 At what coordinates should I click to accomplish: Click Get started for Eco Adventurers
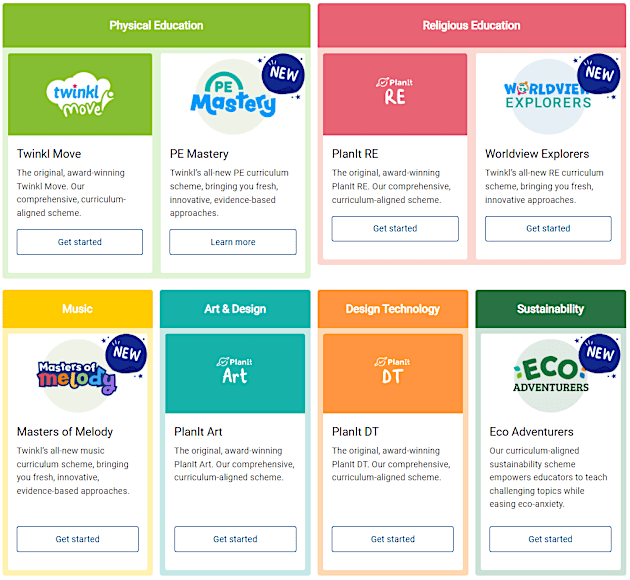(x=550, y=539)
